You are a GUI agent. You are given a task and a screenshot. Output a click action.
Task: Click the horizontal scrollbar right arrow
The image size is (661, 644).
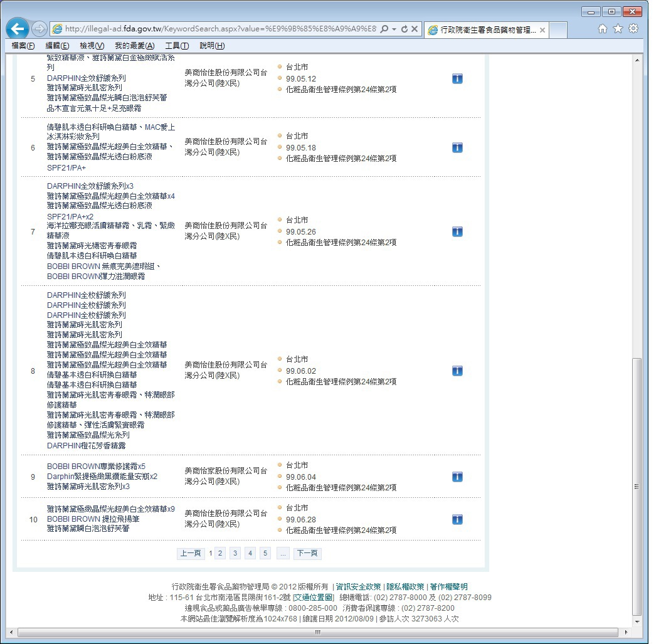click(x=626, y=632)
